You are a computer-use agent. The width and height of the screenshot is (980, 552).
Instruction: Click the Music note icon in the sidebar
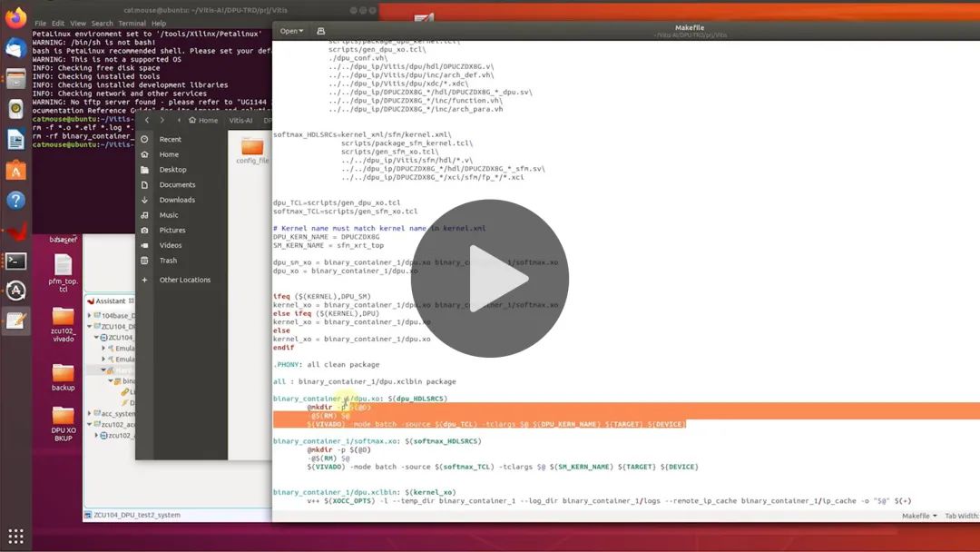(x=144, y=214)
